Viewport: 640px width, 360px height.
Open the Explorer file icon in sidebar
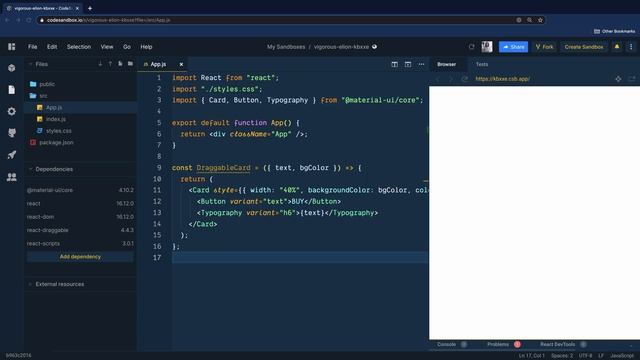click(x=11, y=89)
